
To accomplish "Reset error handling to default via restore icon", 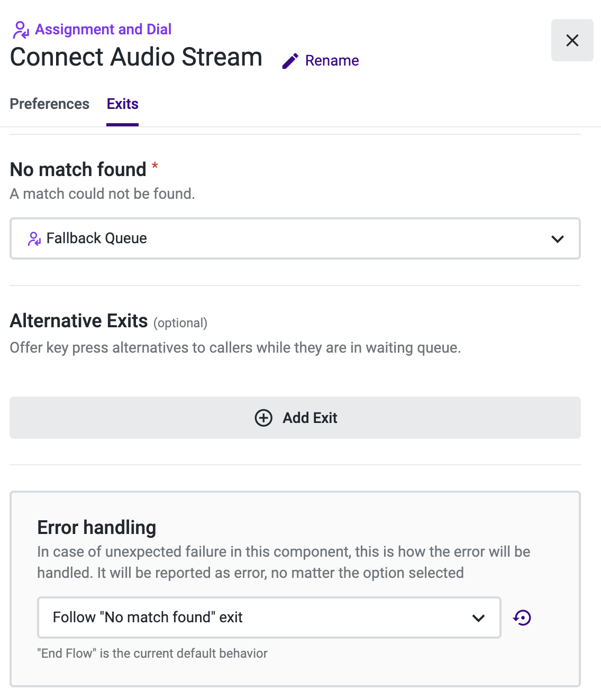I will tap(522, 618).
